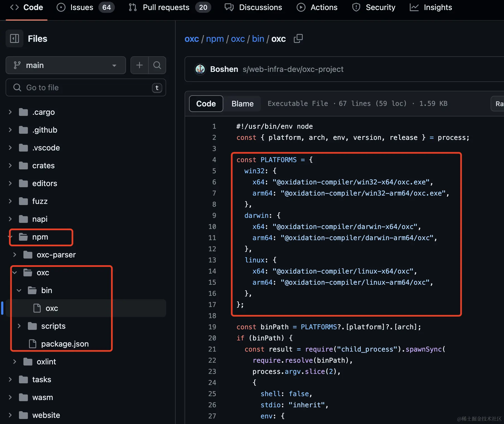The height and width of the screenshot is (424, 504).
Task: Select the package.json file icon
Action: pos(33,344)
